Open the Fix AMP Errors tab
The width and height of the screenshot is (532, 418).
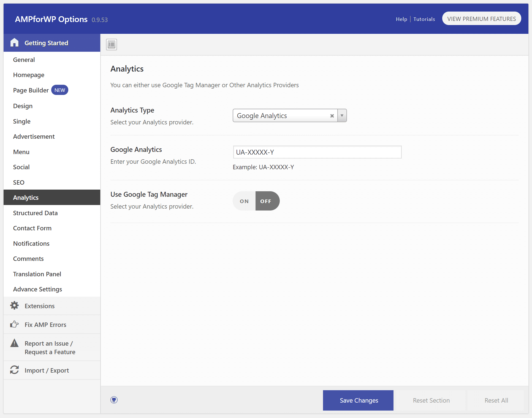coord(52,324)
